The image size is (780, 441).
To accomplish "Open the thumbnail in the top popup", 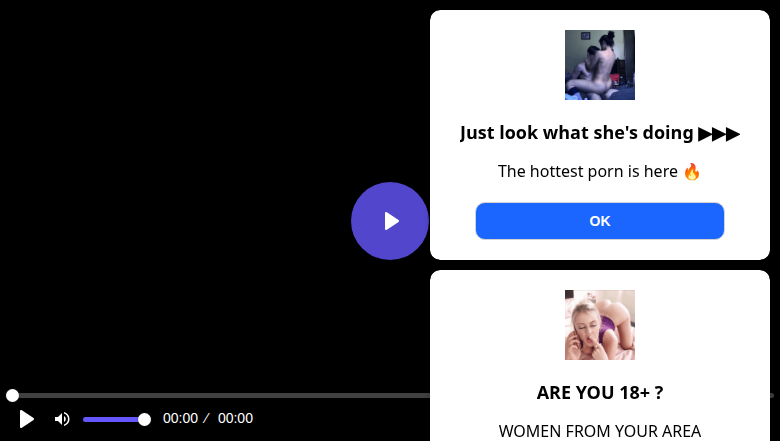I will [599, 65].
